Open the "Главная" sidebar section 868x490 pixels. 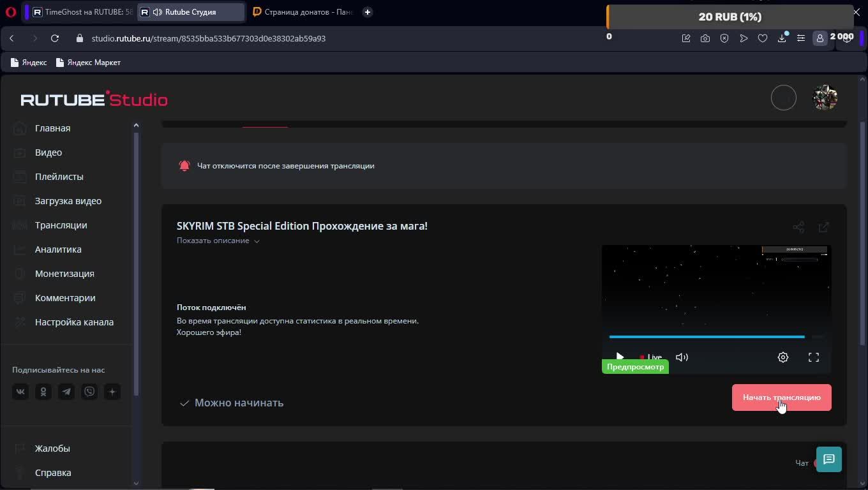point(53,128)
